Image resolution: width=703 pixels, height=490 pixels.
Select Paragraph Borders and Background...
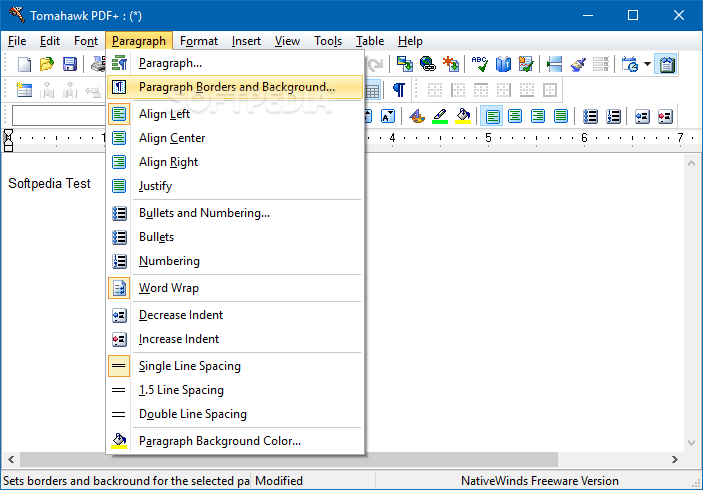(235, 87)
